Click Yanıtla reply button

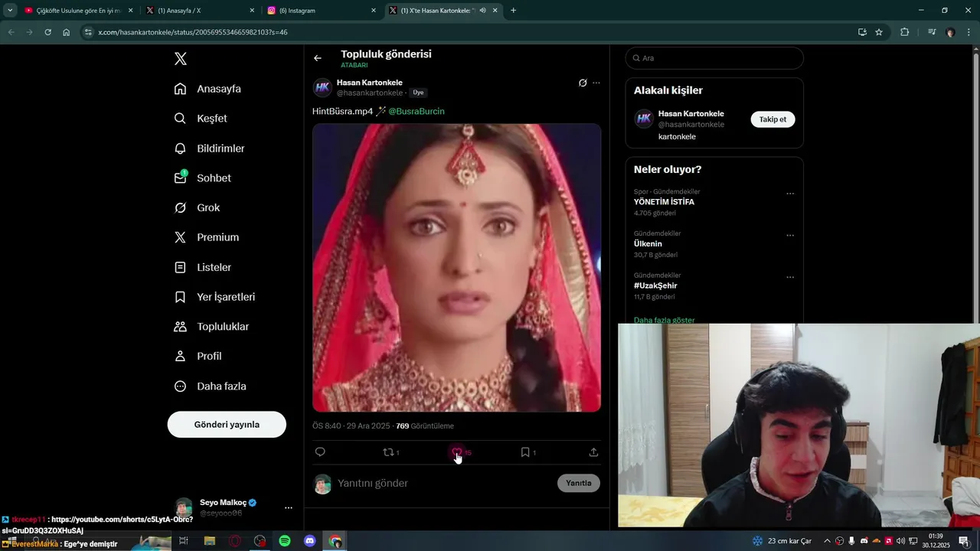[579, 483]
